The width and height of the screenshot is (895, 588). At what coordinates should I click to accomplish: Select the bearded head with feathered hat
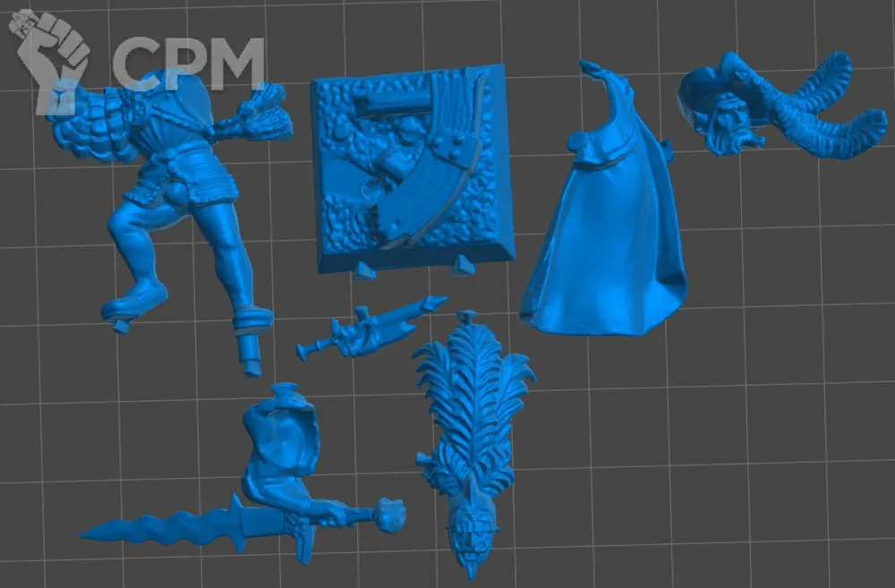782,103
